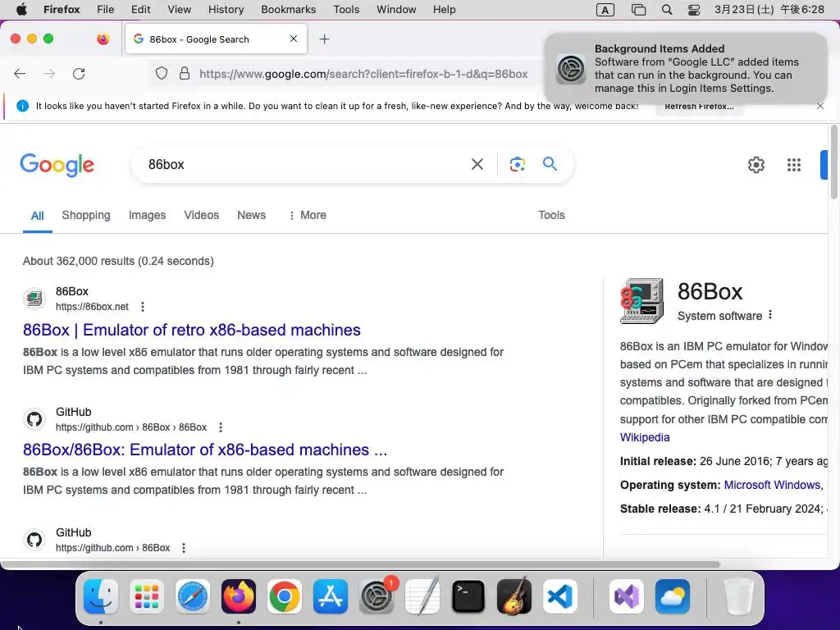
Task: Open Finder from the dock
Action: pos(101,596)
